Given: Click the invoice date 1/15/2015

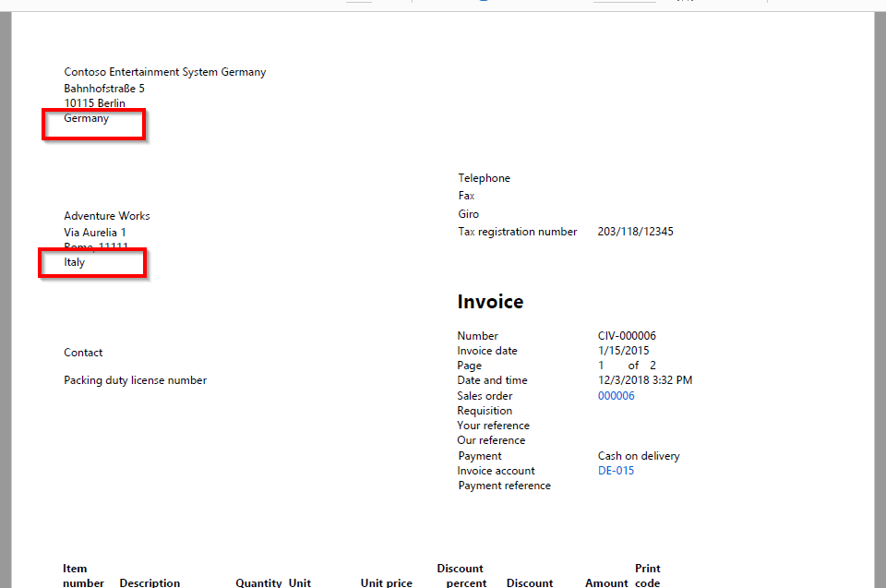Looking at the screenshot, I should point(623,351).
